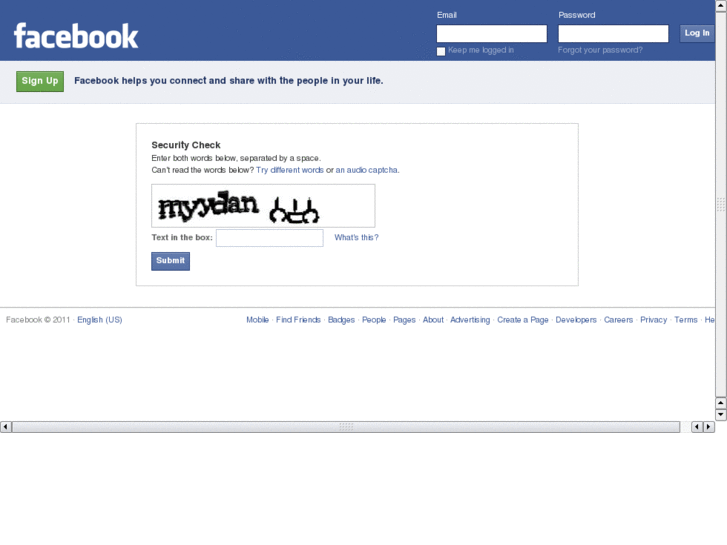
Task: Click the Password input field
Action: pyautogui.click(x=613, y=33)
